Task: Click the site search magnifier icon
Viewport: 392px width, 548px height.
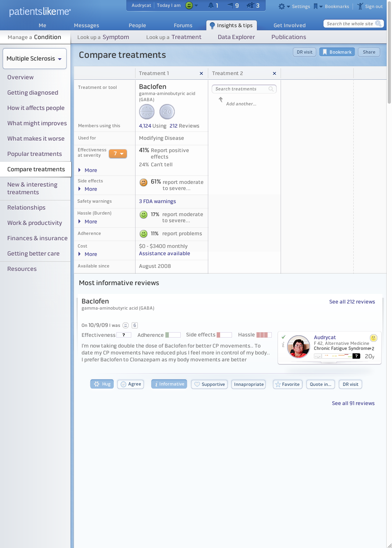Action: coord(378,23)
